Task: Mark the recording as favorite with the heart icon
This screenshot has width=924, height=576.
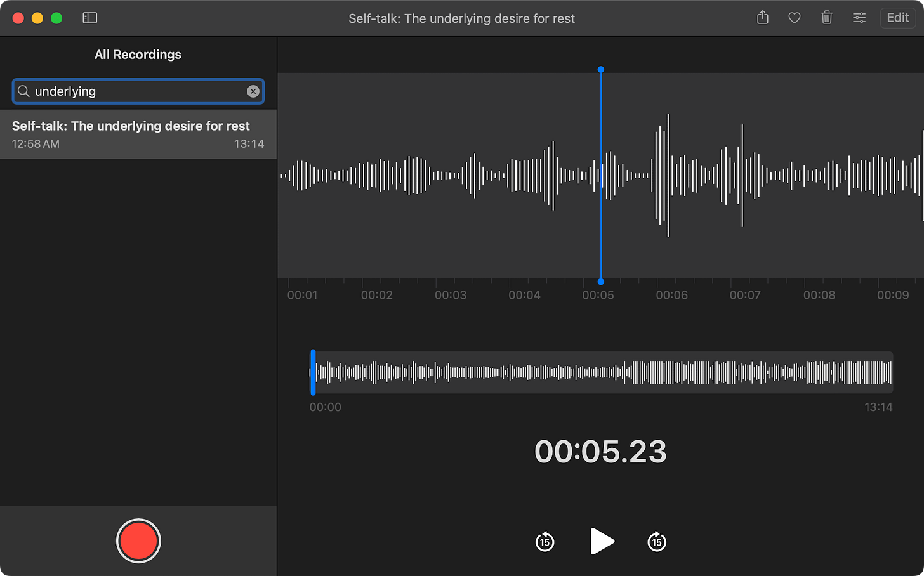Action: [795, 18]
